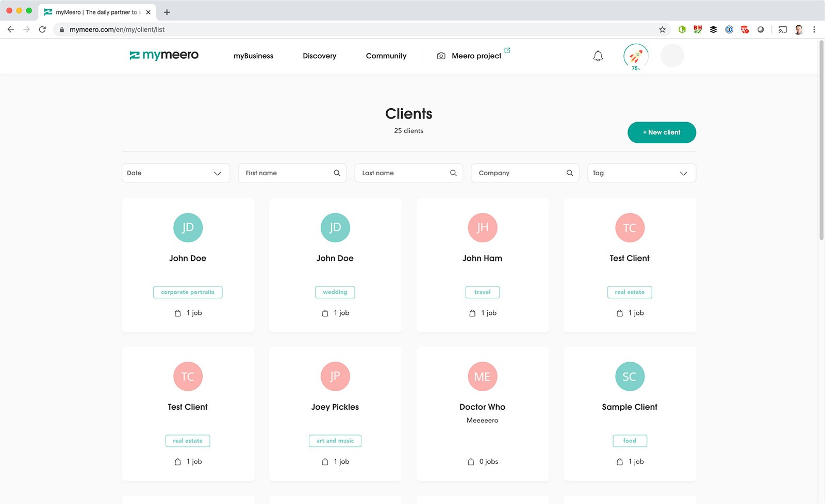This screenshot has width=825, height=504.
Task: Click the + New client button
Action: 662,132
